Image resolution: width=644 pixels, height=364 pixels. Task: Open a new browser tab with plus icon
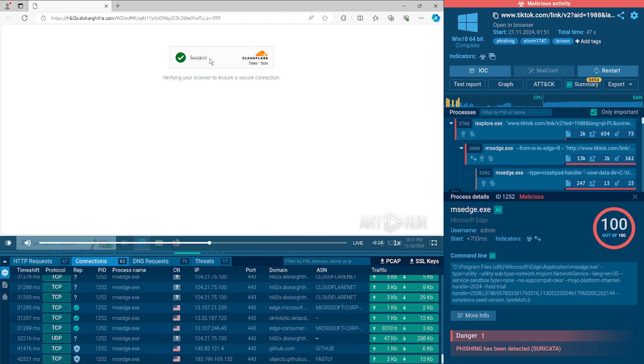tap(118, 6)
